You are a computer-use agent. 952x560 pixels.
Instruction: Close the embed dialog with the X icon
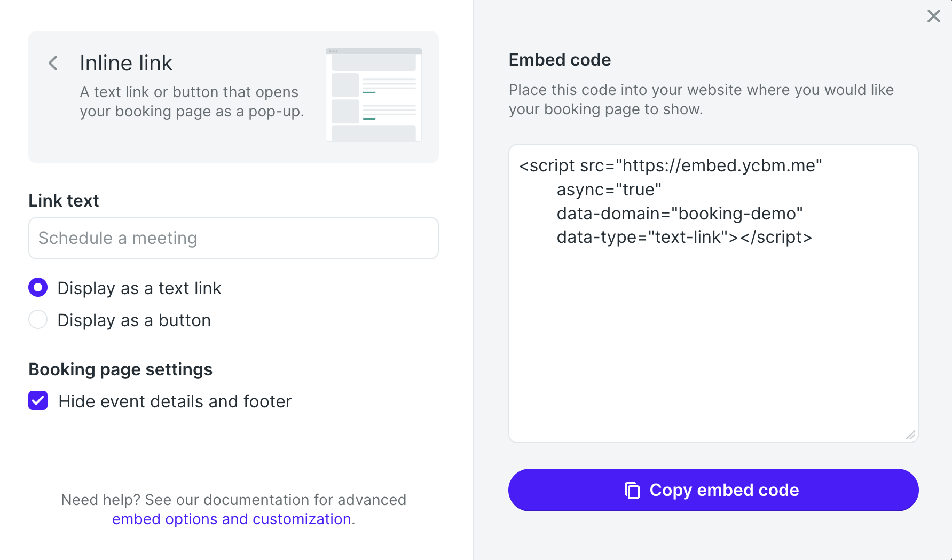[933, 16]
